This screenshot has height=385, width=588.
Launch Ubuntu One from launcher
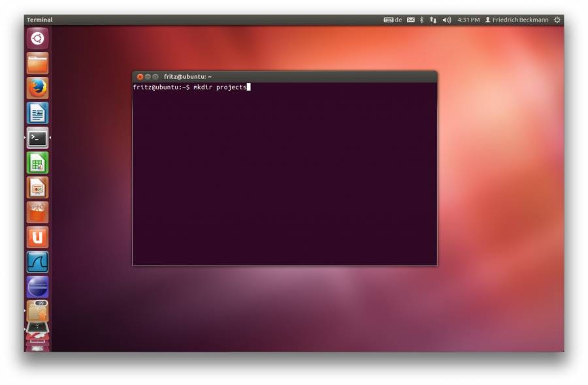point(37,237)
